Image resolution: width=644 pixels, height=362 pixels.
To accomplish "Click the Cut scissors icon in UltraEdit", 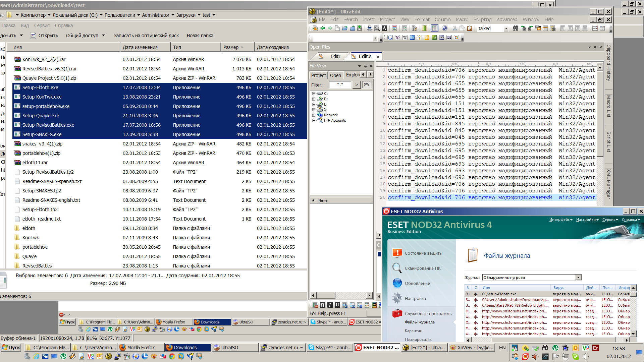I will (x=455, y=28).
